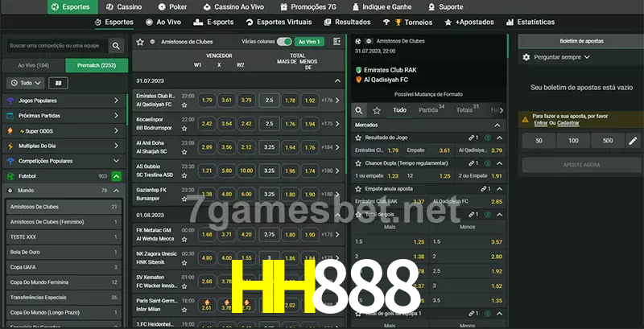Open bet slip settings gear icon
644x329 pixels.
tap(526, 57)
